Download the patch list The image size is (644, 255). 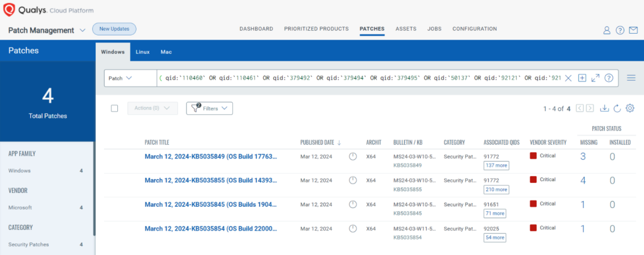click(x=604, y=108)
